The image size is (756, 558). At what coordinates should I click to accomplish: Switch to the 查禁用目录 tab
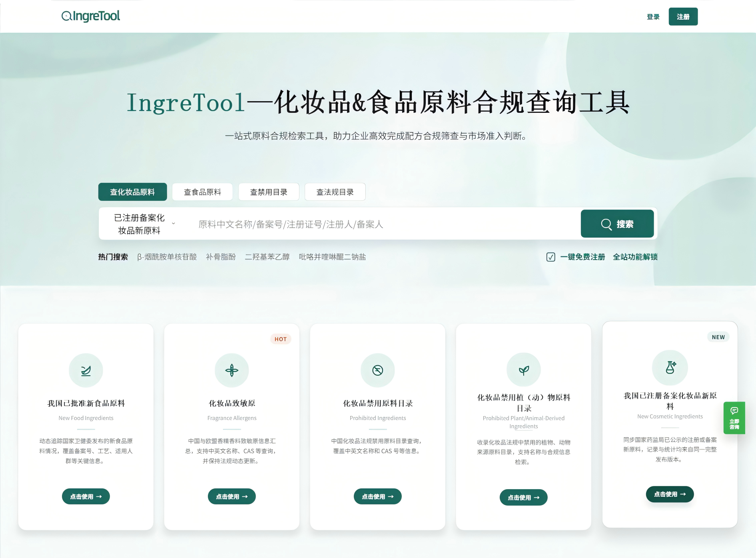269,192
